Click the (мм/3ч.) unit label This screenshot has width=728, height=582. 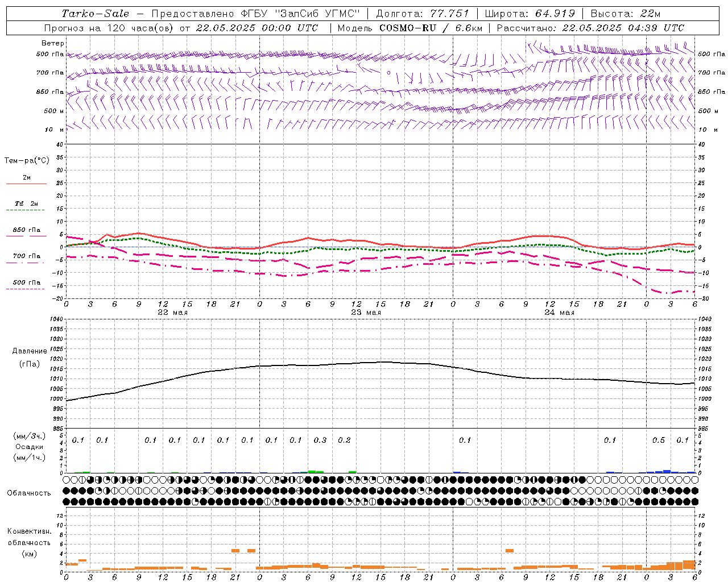(x=30, y=436)
